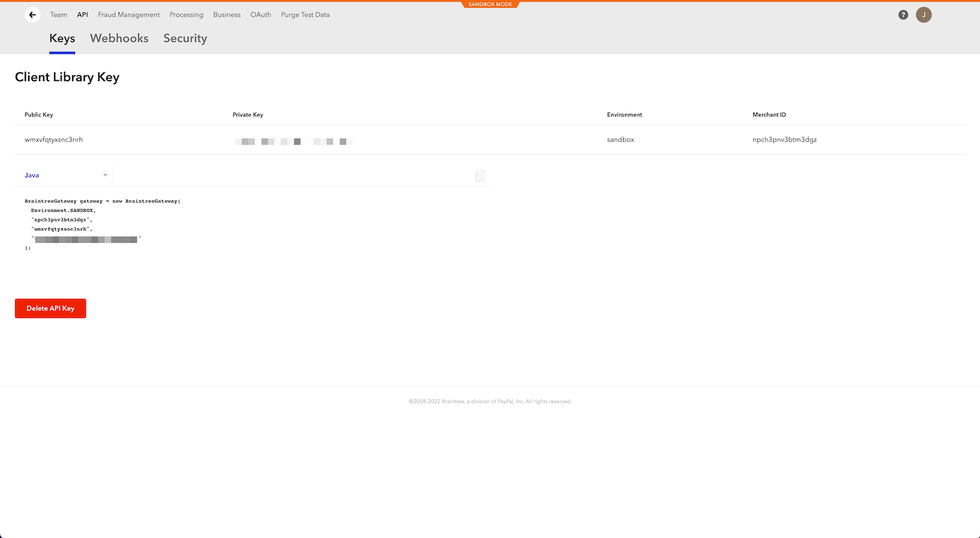Image resolution: width=980 pixels, height=538 pixels.
Task: Switch to the Keys tab
Action: [x=62, y=38]
